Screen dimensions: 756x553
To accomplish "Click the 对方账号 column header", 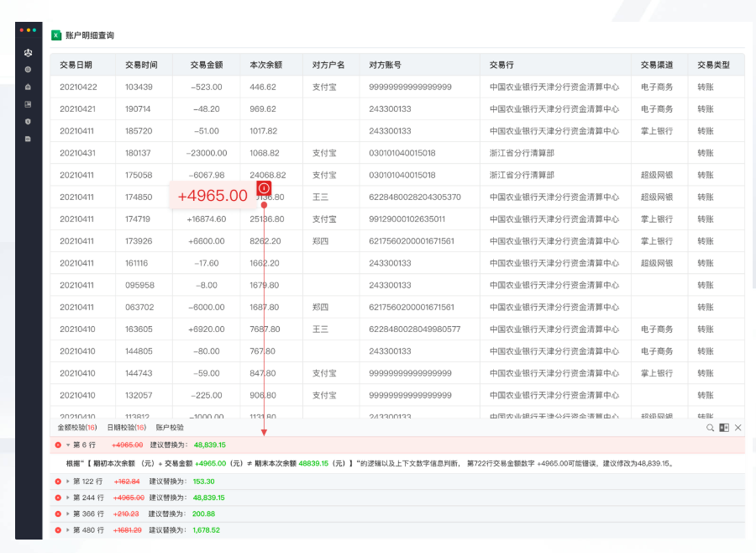I will point(385,66).
